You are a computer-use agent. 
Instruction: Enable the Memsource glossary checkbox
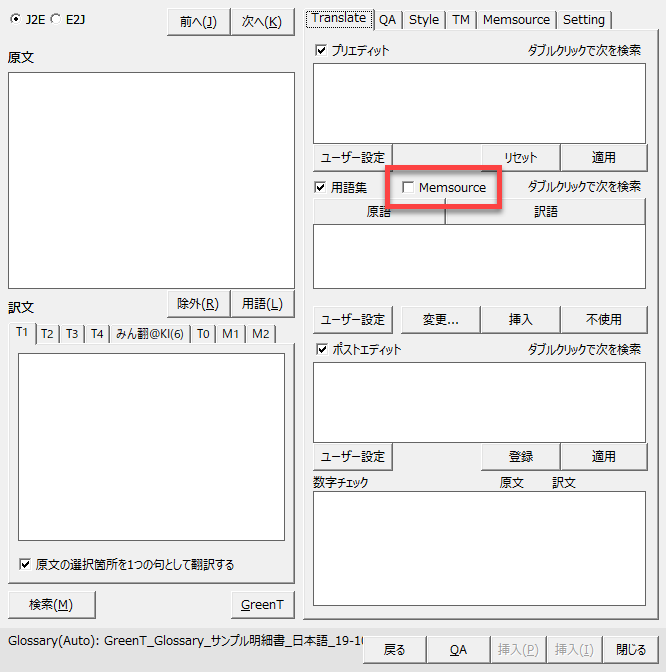click(x=408, y=188)
